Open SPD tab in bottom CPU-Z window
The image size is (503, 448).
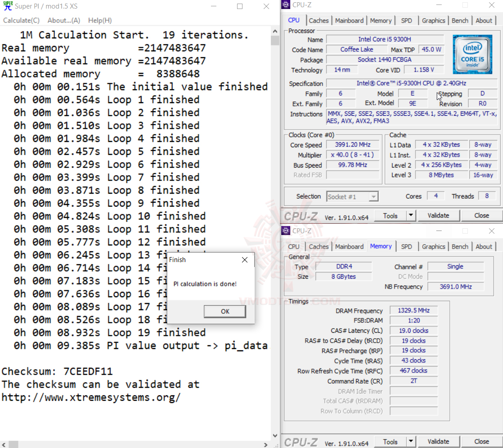click(x=407, y=246)
